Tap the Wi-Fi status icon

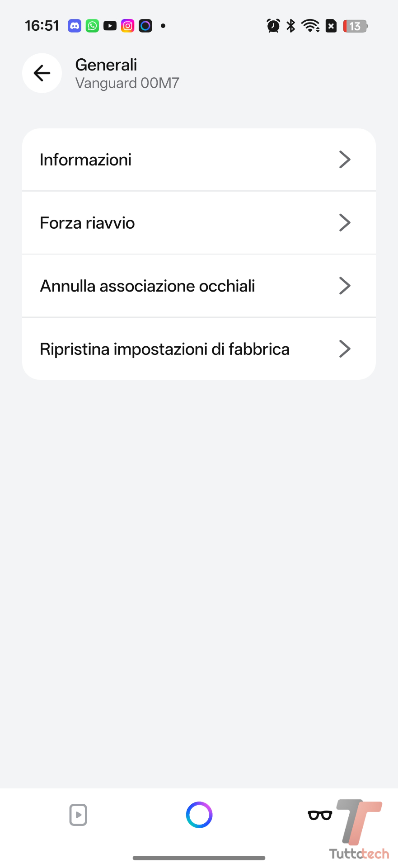pos(310,26)
